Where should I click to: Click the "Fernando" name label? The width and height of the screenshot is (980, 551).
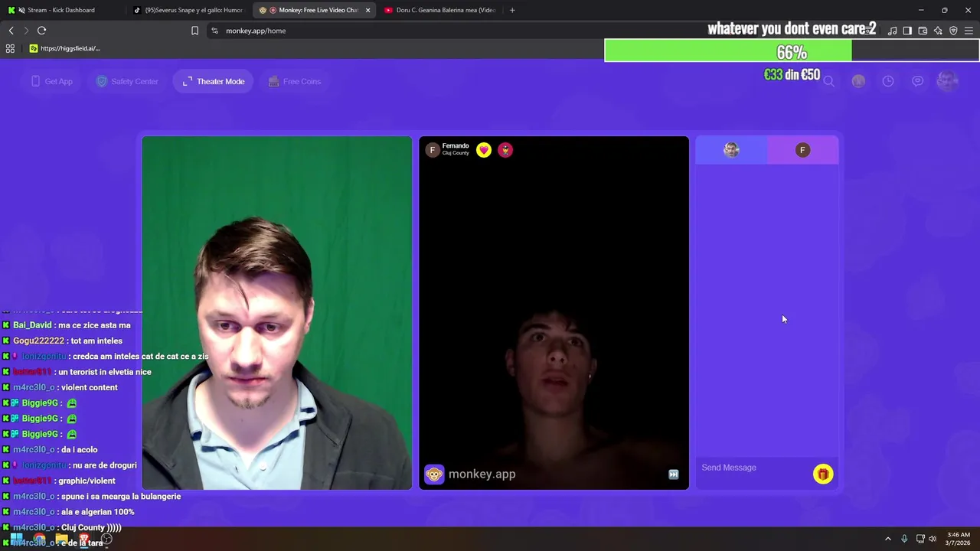click(x=456, y=146)
